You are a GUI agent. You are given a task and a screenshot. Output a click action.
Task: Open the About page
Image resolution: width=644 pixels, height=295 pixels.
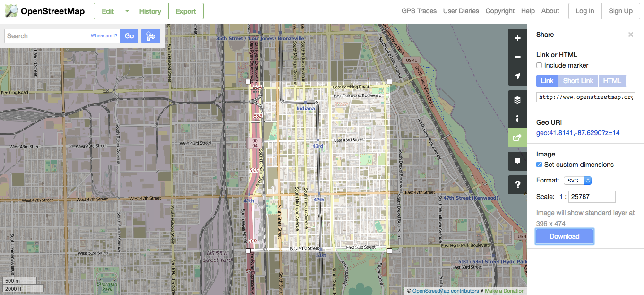tap(550, 11)
